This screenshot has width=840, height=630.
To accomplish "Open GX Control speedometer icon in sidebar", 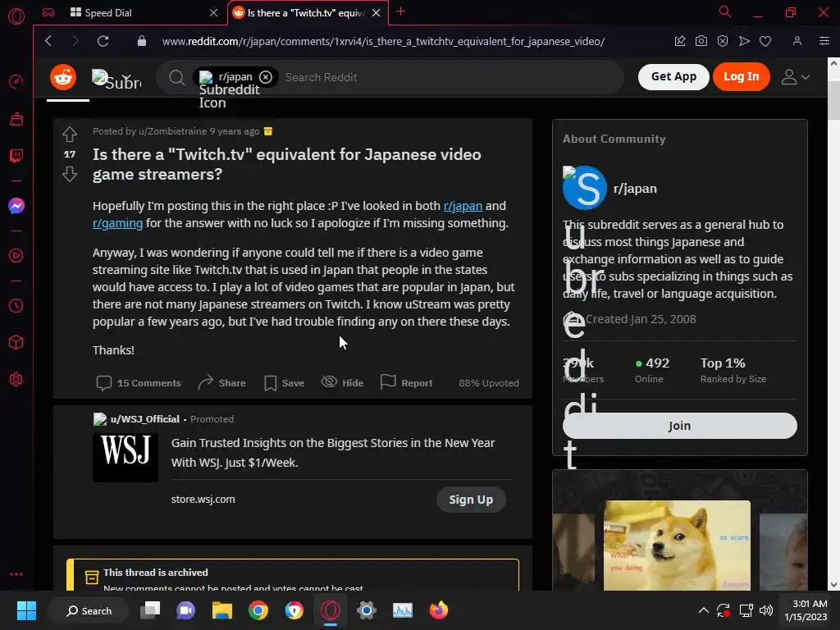I will 16,81.
